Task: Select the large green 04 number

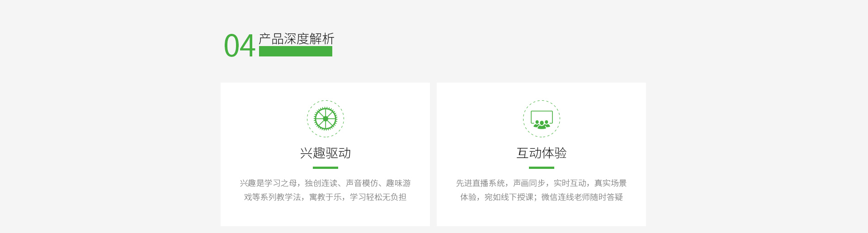Action: point(240,46)
